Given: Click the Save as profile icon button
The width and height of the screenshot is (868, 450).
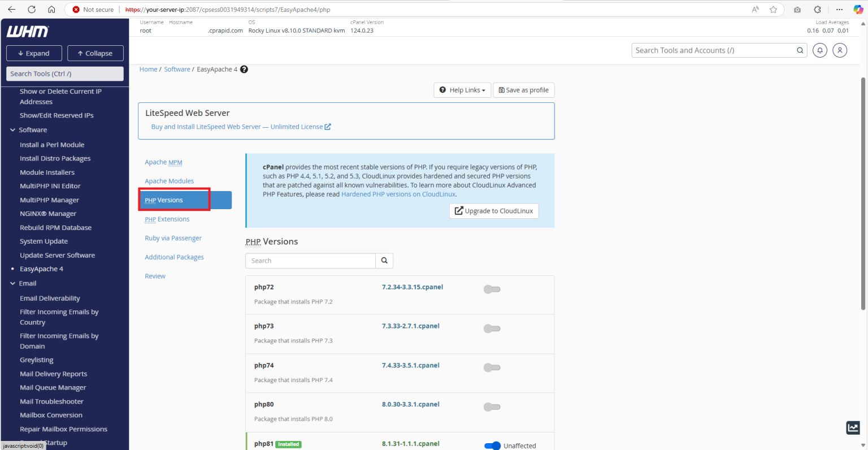Looking at the screenshot, I should point(523,89).
